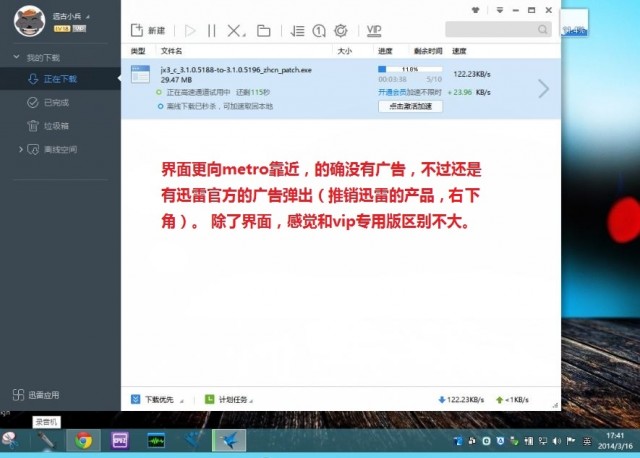This screenshot has height=458, width=640.
Task: Click the 新建 new task button
Action: point(148,31)
